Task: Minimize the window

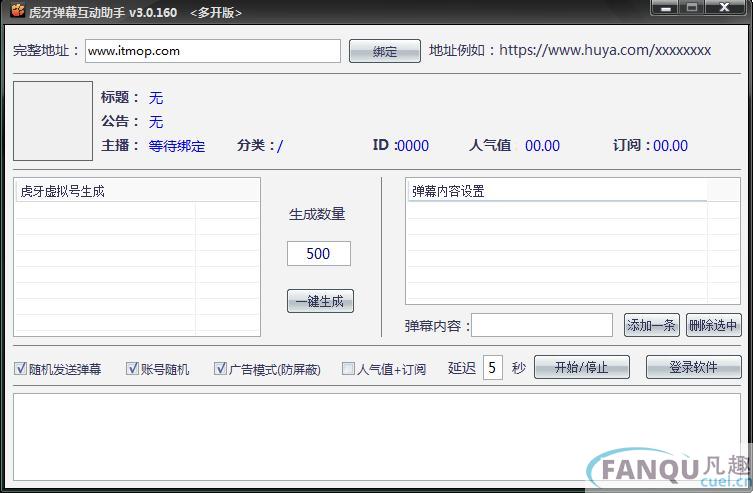Action: tap(666, 7)
